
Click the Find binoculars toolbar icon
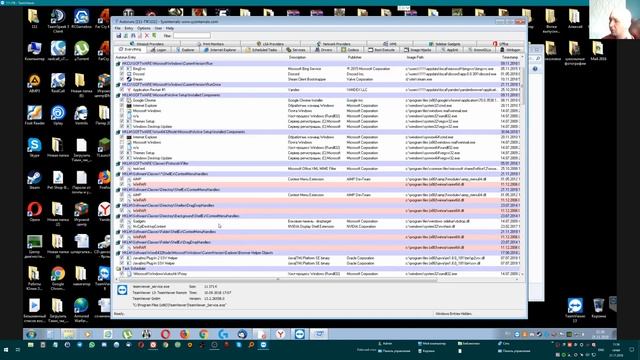[x=133, y=36]
